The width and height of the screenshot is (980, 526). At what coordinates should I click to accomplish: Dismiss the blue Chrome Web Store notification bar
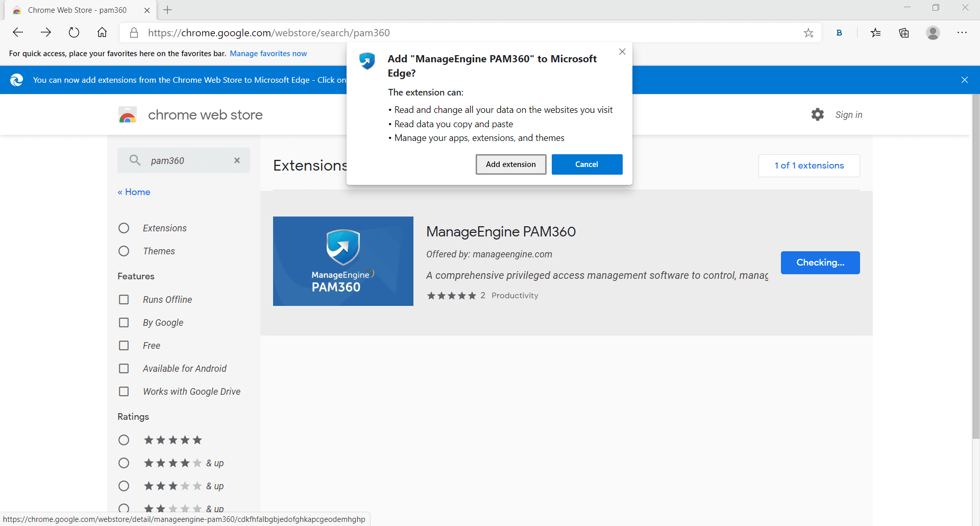point(965,80)
